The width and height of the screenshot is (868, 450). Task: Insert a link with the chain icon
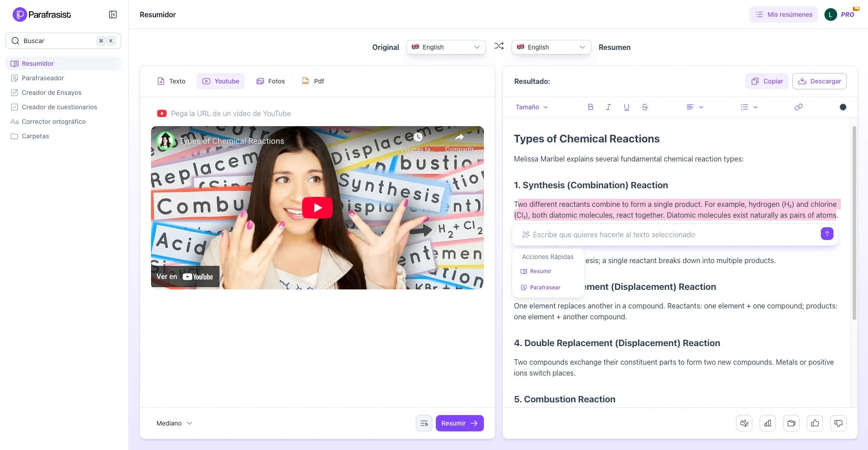(799, 107)
